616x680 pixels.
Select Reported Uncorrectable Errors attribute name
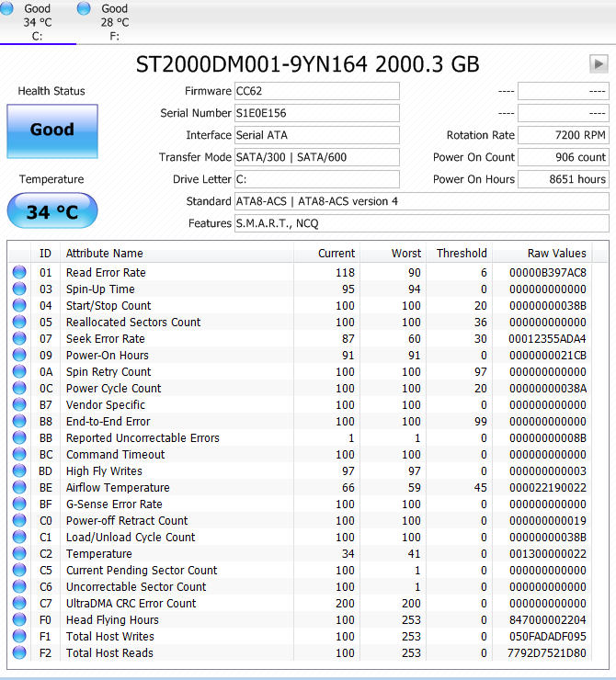tap(143, 437)
